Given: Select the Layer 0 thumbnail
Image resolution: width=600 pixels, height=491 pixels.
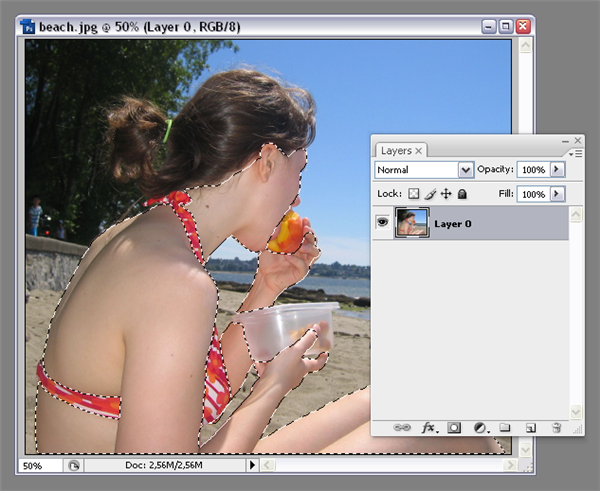Looking at the screenshot, I should coord(412,222).
